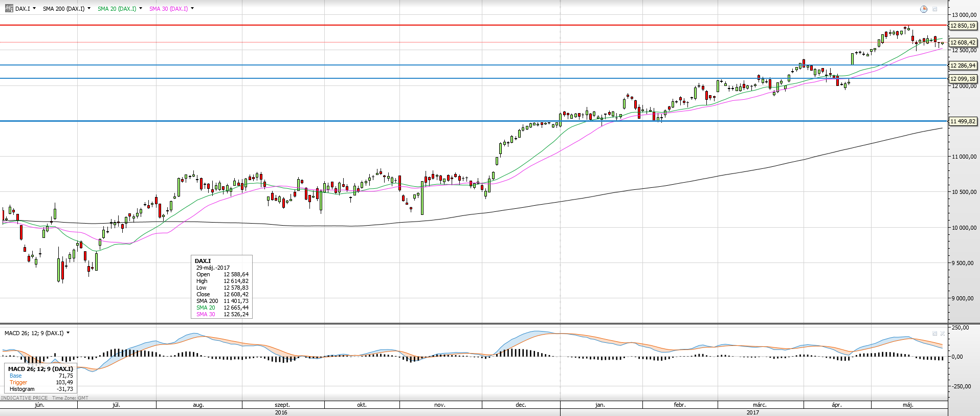
Task: Click the jan. month on time axis
Action: point(600,405)
